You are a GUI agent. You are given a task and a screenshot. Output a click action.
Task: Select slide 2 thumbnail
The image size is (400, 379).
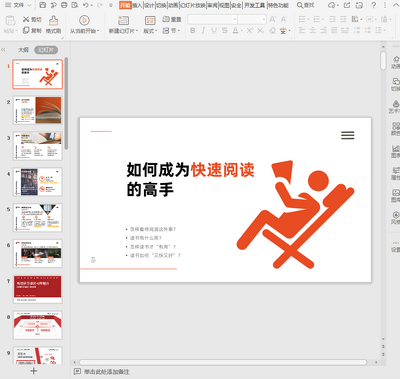tap(37, 110)
